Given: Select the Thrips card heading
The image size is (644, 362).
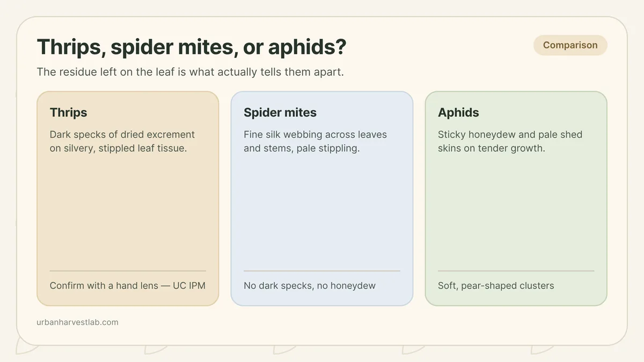Looking at the screenshot, I should point(68,113).
